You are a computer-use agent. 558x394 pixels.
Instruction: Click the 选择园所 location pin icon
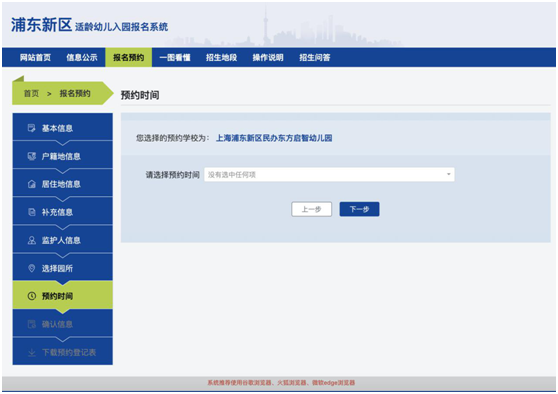32,268
